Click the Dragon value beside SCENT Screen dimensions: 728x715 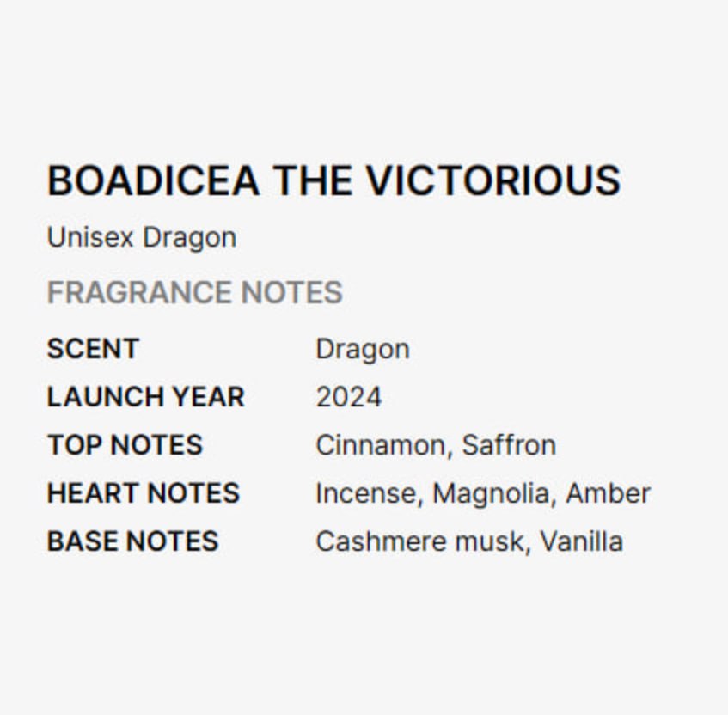(x=362, y=349)
